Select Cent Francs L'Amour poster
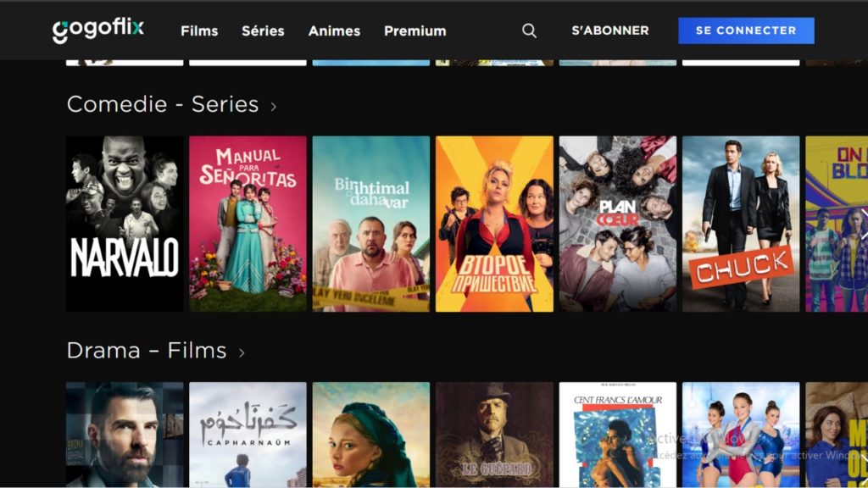Screen dimensions: 868x488 pos(618,435)
